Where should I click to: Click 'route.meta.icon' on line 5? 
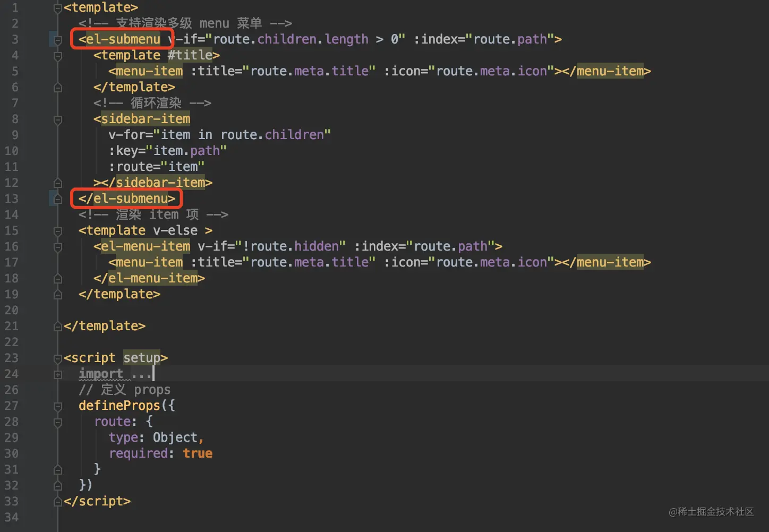(492, 71)
